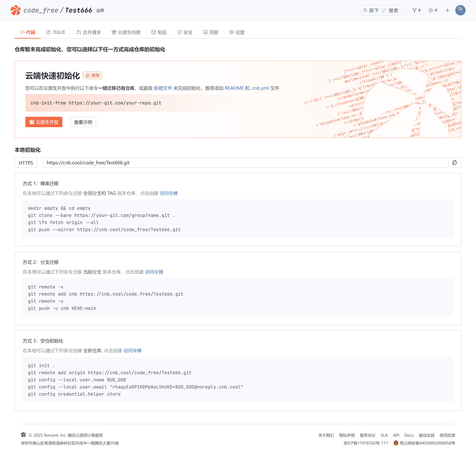Image resolution: width=476 pixels, height=454 pixels.
Task: Go to the 云原生构建 tab
Action: [x=126, y=32]
